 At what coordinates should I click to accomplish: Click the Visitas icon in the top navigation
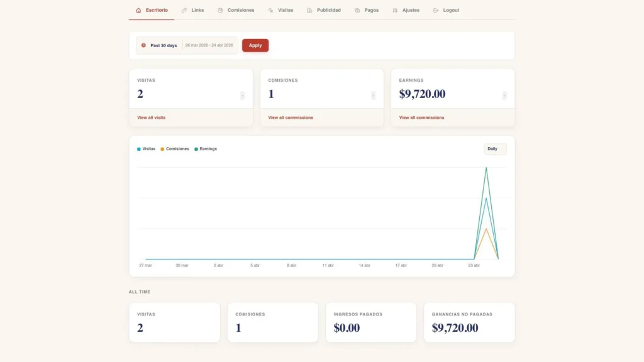270,10
